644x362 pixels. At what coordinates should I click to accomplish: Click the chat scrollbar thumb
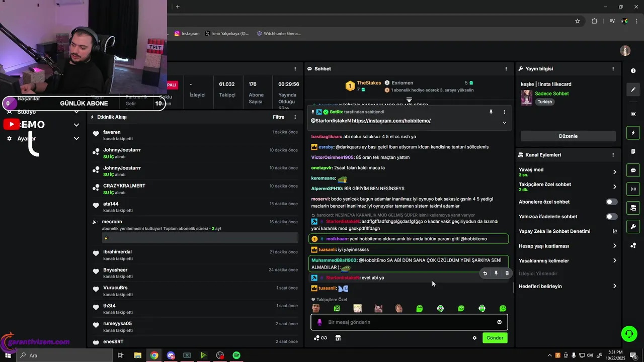[x=513, y=288]
